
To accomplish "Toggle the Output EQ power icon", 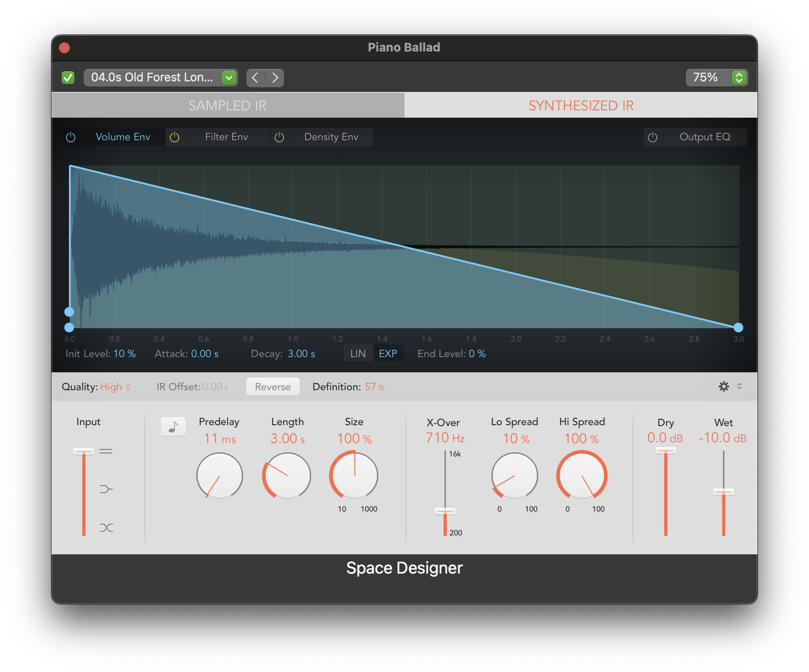I will pyautogui.click(x=653, y=137).
